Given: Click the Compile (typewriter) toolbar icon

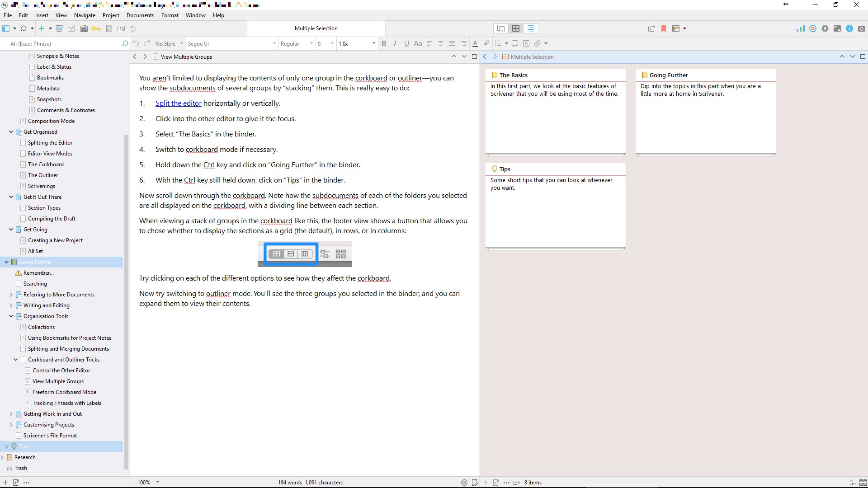Looking at the screenshot, I should pos(84,28).
